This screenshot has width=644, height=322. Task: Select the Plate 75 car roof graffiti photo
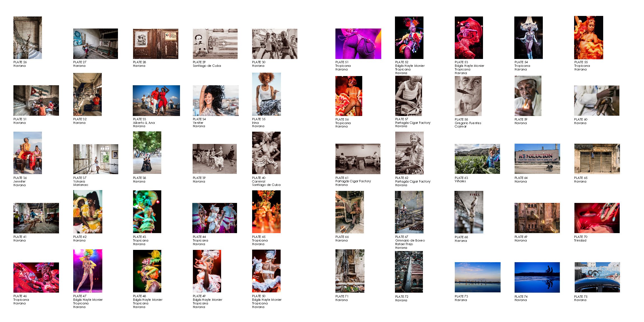click(597, 277)
